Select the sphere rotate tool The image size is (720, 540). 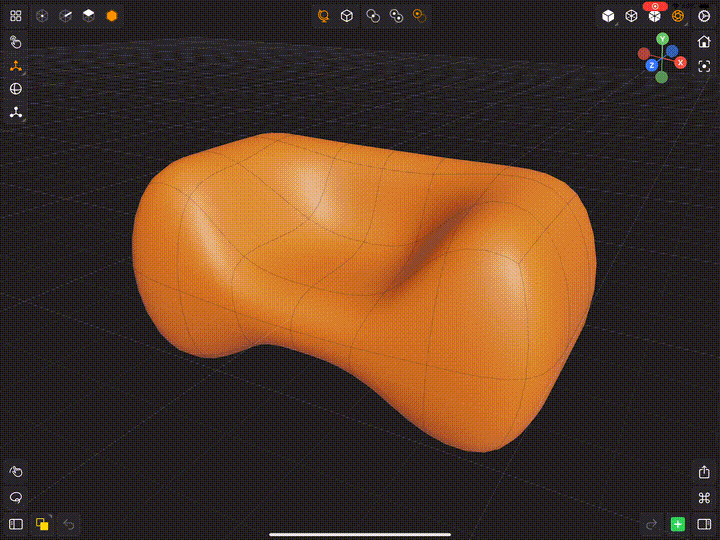pos(16,89)
